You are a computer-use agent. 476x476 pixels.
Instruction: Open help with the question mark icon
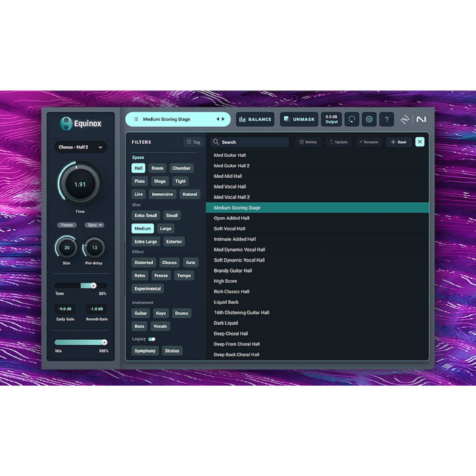(x=387, y=119)
